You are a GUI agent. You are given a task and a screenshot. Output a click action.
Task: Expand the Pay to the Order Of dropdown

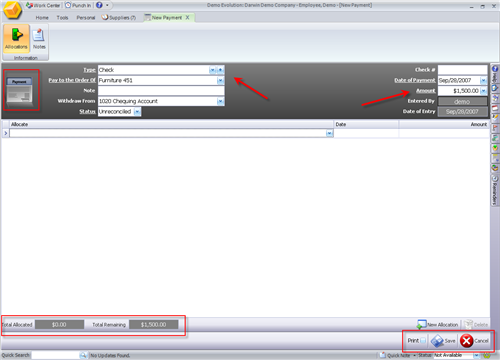220,80
